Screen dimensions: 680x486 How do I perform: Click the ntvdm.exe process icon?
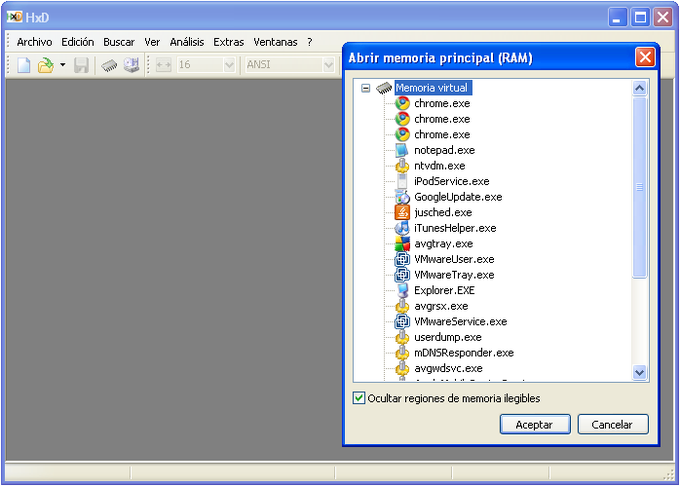[x=402, y=166]
